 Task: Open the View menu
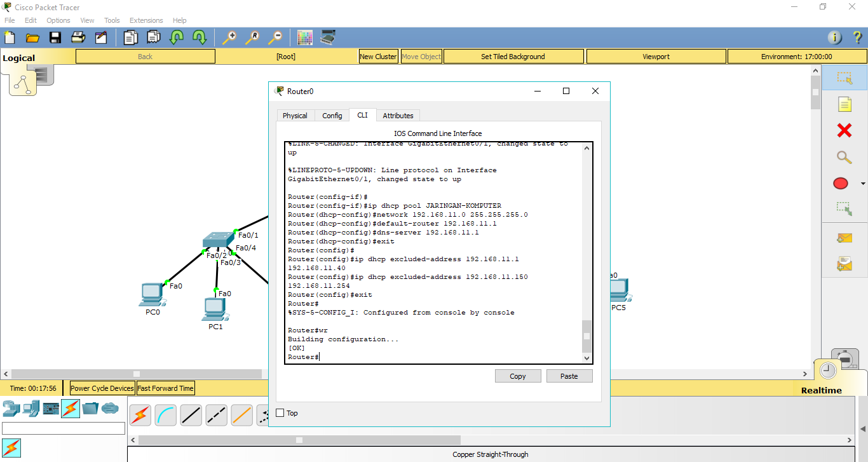click(88, 20)
